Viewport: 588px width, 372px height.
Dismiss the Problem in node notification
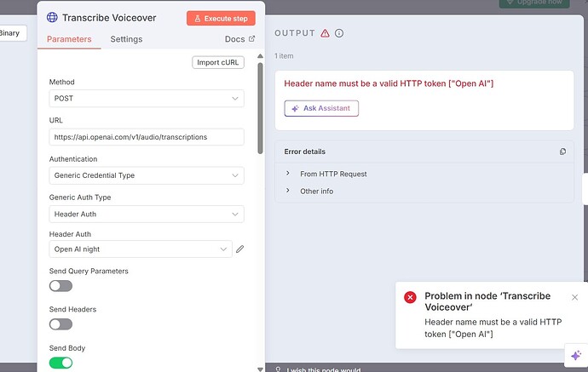click(x=574, y=297)
